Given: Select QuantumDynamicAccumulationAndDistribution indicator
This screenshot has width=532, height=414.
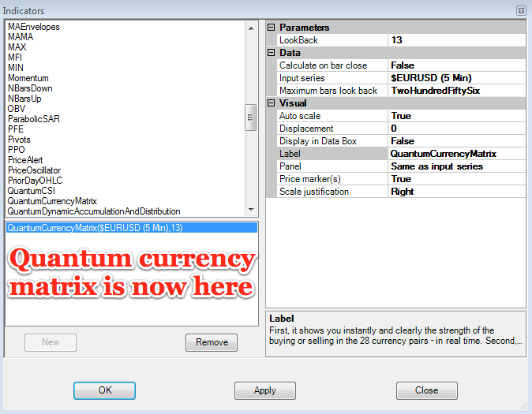Looking at the screenshot, I should 94,211.
